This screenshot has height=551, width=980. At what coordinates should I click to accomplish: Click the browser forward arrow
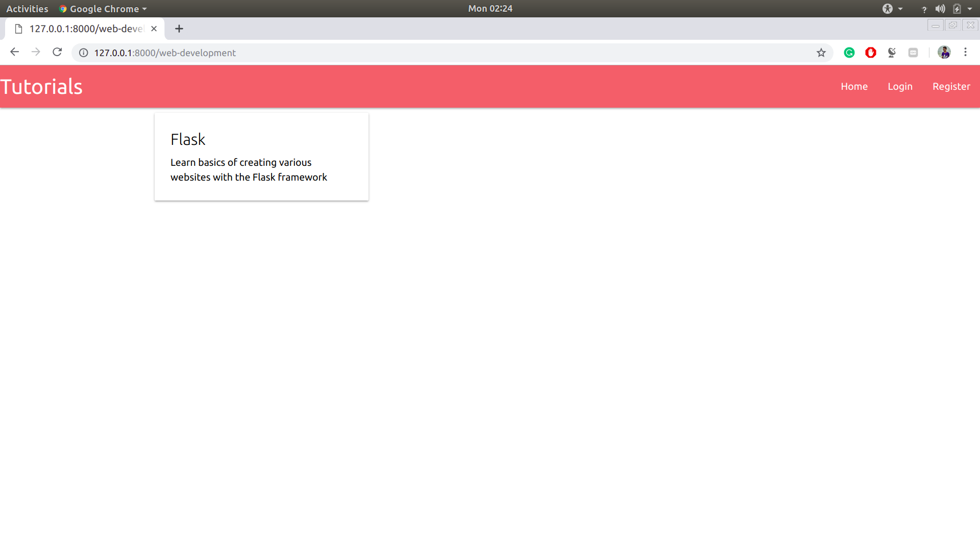pyautogui.click(x=36, y=52)
